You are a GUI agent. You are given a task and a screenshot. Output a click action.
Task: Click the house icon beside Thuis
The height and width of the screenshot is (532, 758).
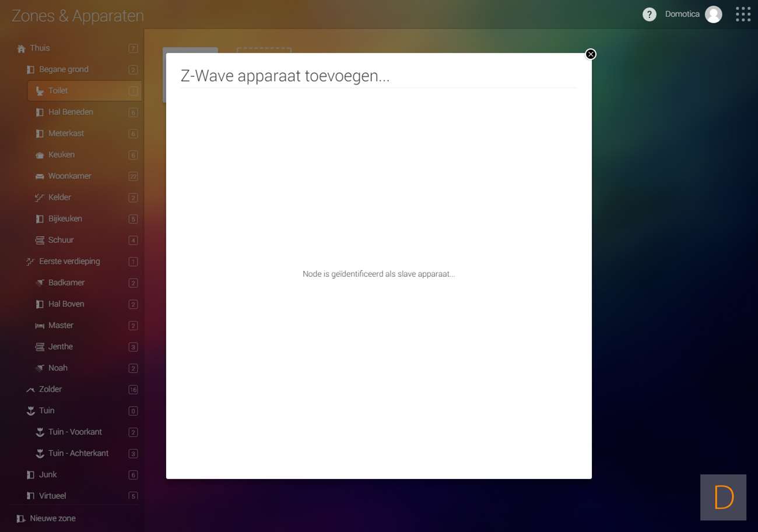coord(21,48)
